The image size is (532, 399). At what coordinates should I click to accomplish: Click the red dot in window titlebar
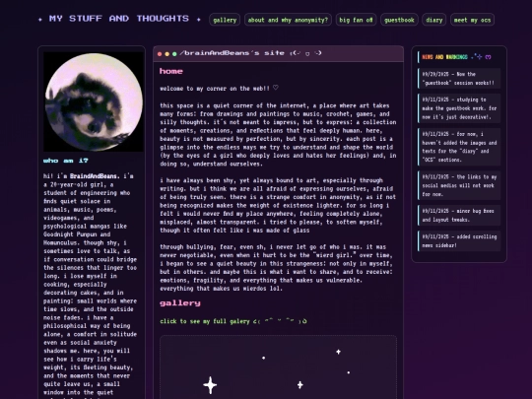pos(160,54)
